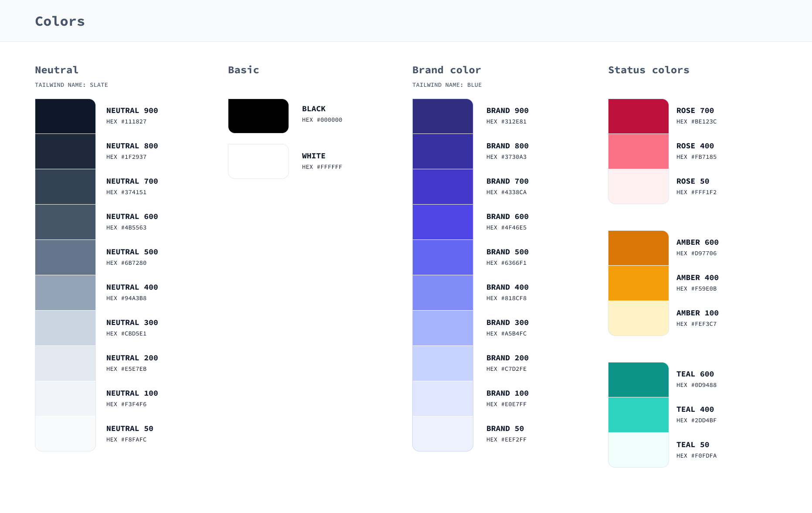812x513 pixels.
Task: Click the 'HEX #111827' value
Action: coord(126,122)
